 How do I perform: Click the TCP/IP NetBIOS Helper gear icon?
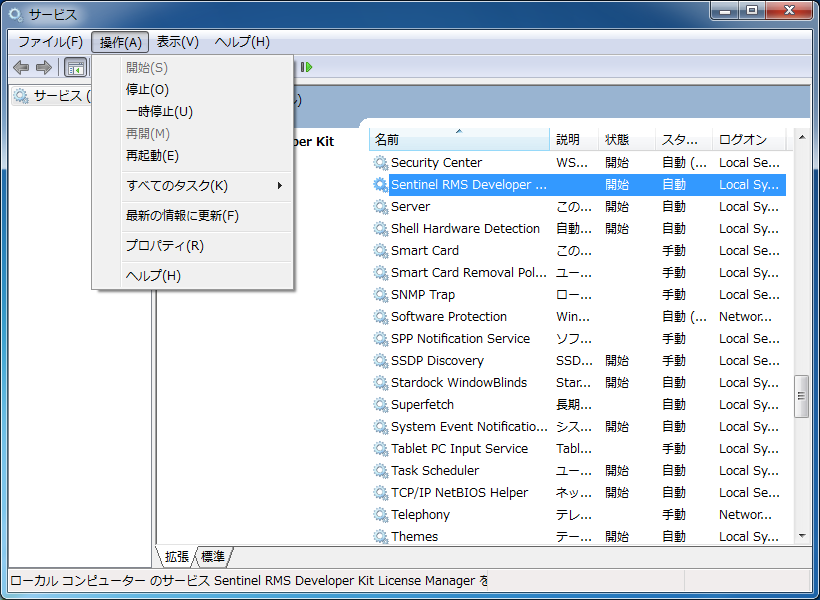pos(380,492)
